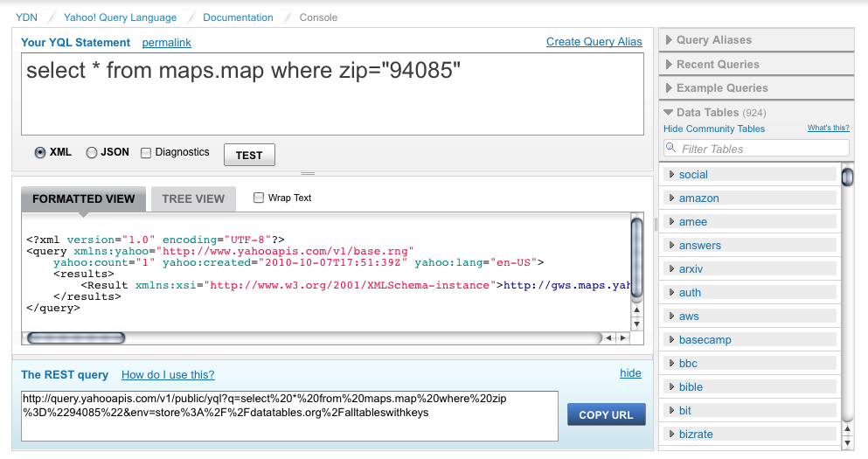Click the vertical splitter handle beside results
868x459 pixels.
656,225
